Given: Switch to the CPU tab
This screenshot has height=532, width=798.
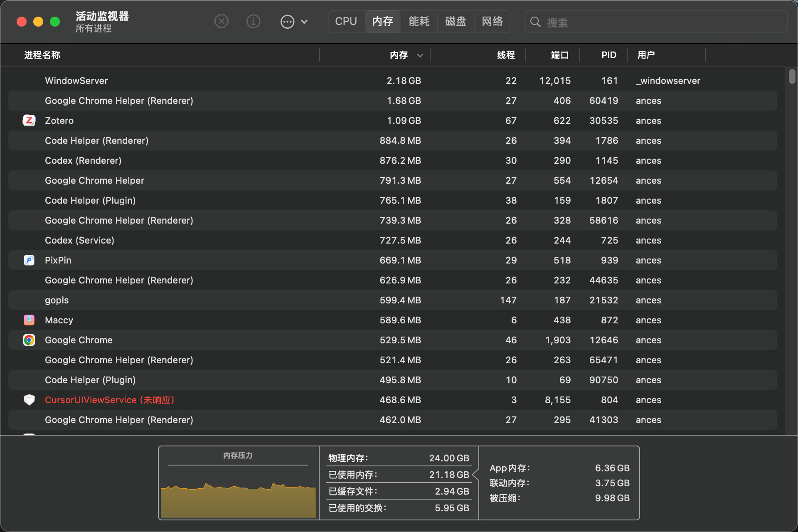Looking at the screenshot, I should [x=346, y=21].
